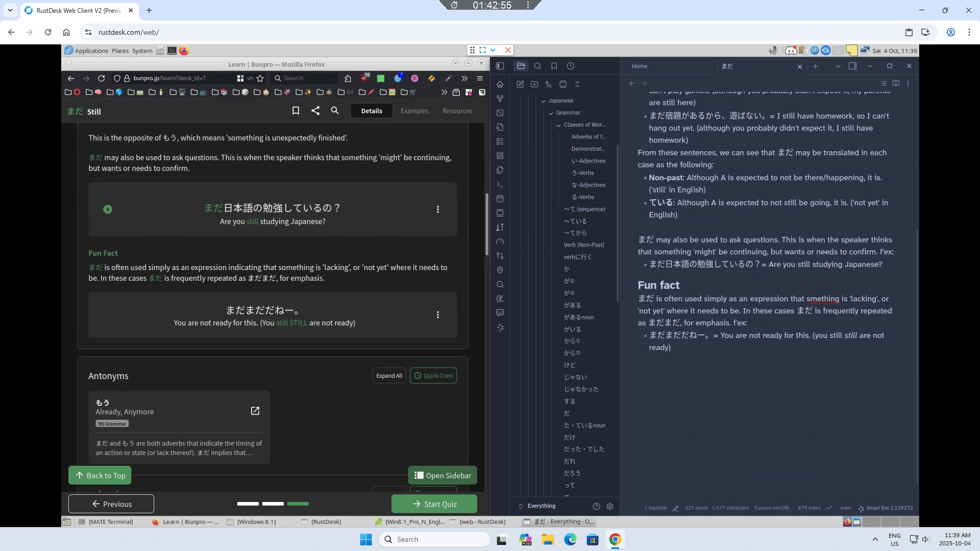Create a new note in Obsidian file explorer
Screen dimensions: 980x551
point(520,84)
